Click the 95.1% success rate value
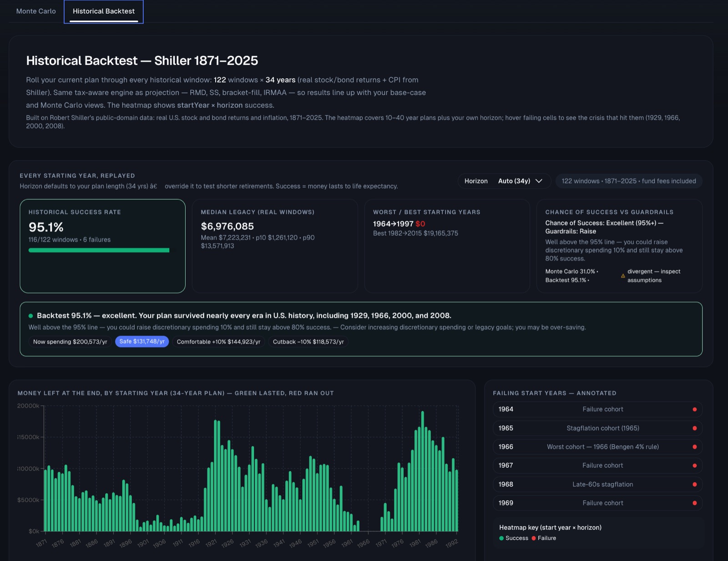This screenshot has width=728, height=561. pyautogui.click(x=46, y=227)
